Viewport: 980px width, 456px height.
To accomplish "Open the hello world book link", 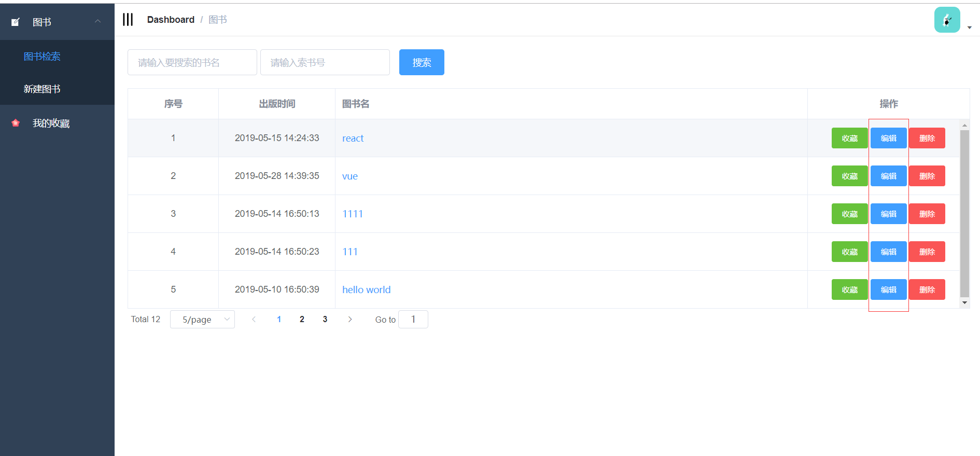I will (366, 290).
